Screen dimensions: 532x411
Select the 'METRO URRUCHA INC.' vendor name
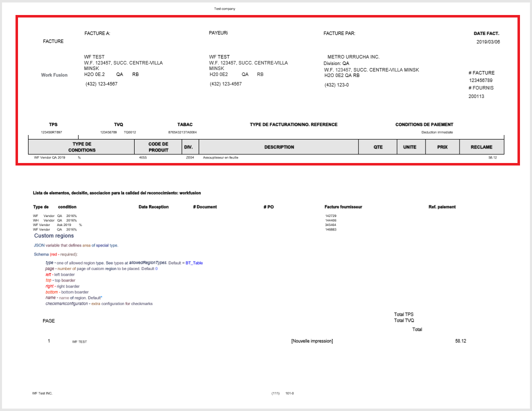tap(353, 56)
